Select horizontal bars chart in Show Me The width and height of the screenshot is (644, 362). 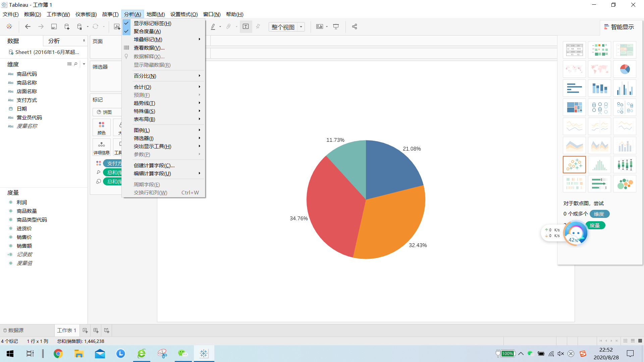(x=574, y=88)
